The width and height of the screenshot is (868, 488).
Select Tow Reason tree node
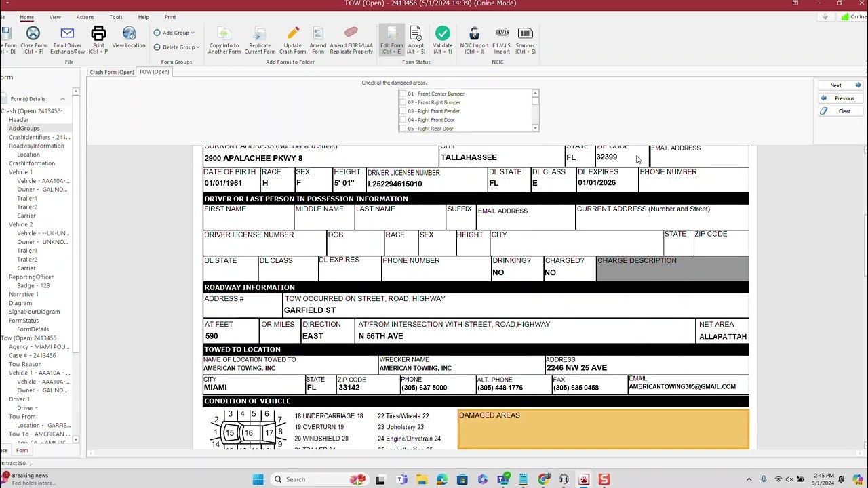25,364
